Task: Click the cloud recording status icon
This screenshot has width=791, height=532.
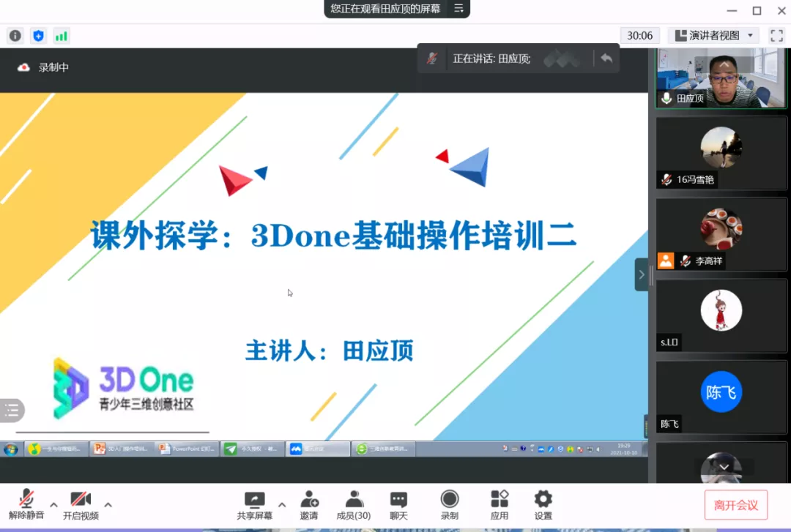Action: click(23, 67)
